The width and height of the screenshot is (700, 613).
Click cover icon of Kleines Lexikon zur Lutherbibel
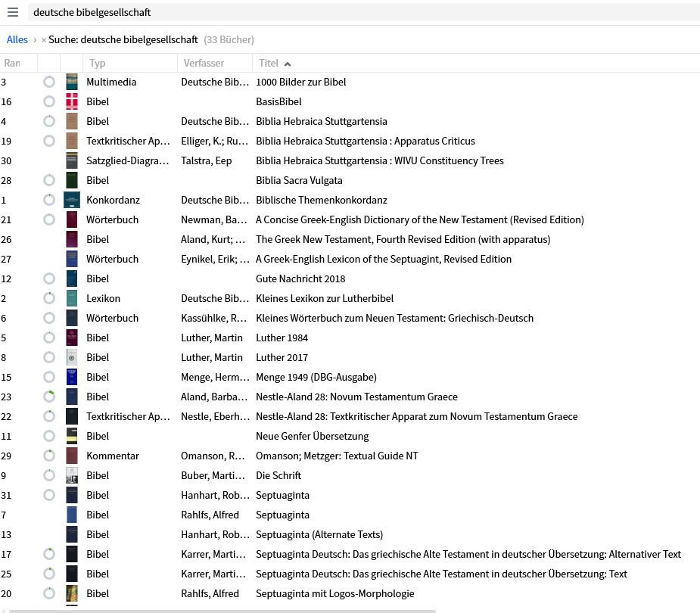tap(71, 297)
